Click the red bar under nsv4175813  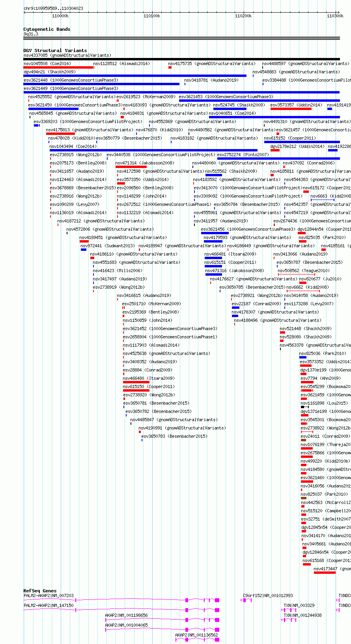[60, 134]
